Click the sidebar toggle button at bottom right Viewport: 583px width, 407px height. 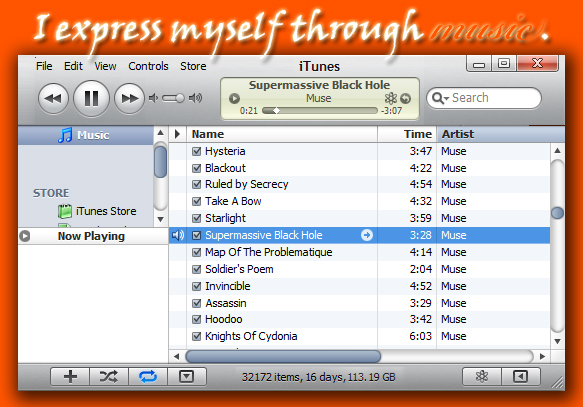(521, 377)
